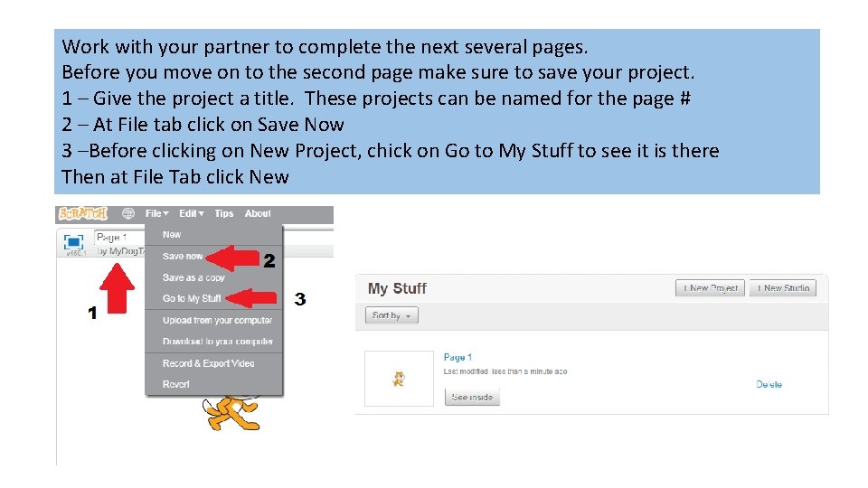Choose Save as a copy
The image size is (868, 488).
pyautogui.click(x=193, y=277)
